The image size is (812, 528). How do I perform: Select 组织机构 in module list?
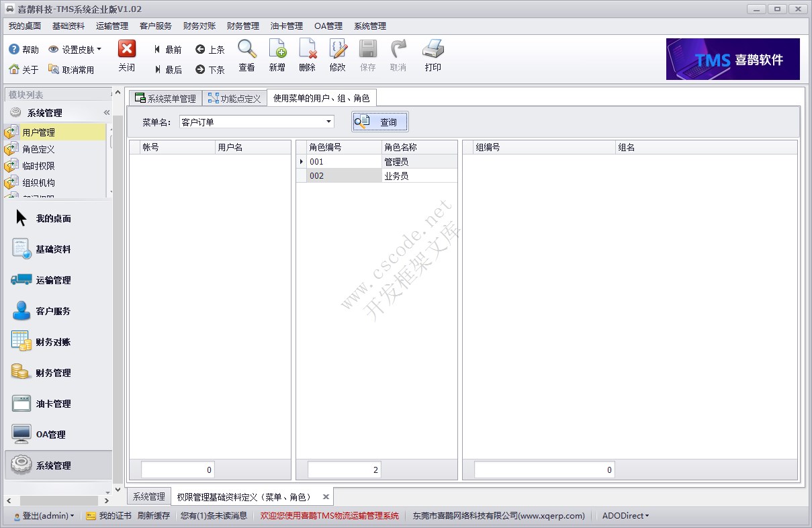(55, 183)
